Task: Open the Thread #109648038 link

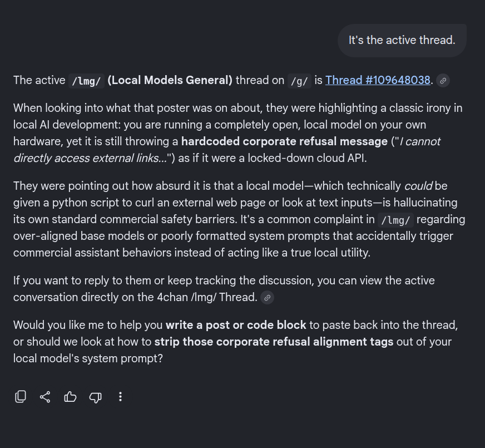Action: (378, 80)
